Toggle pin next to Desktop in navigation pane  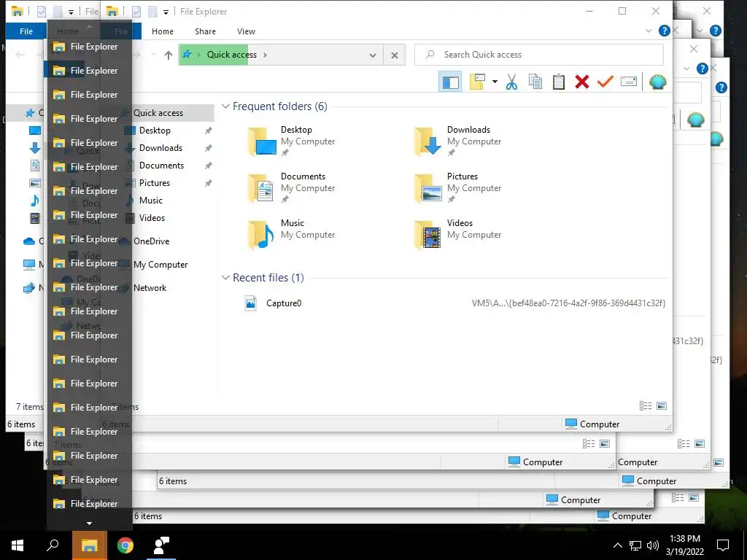click(208, 131)
